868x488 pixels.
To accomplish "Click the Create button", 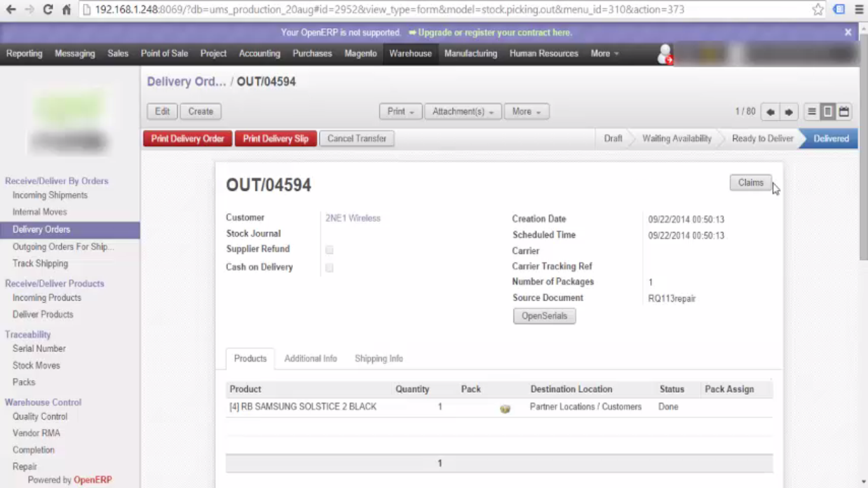I will click(x=200, y=111).
